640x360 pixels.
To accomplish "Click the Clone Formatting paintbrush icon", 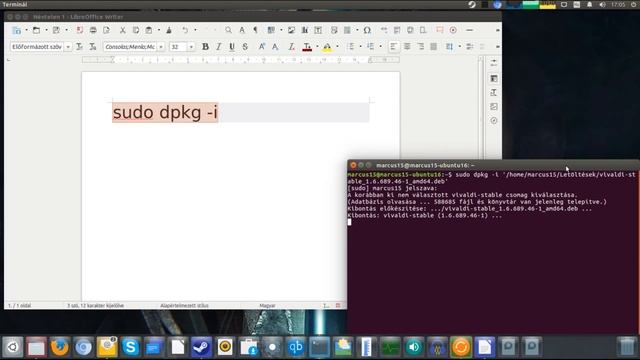I will point(169,30).
